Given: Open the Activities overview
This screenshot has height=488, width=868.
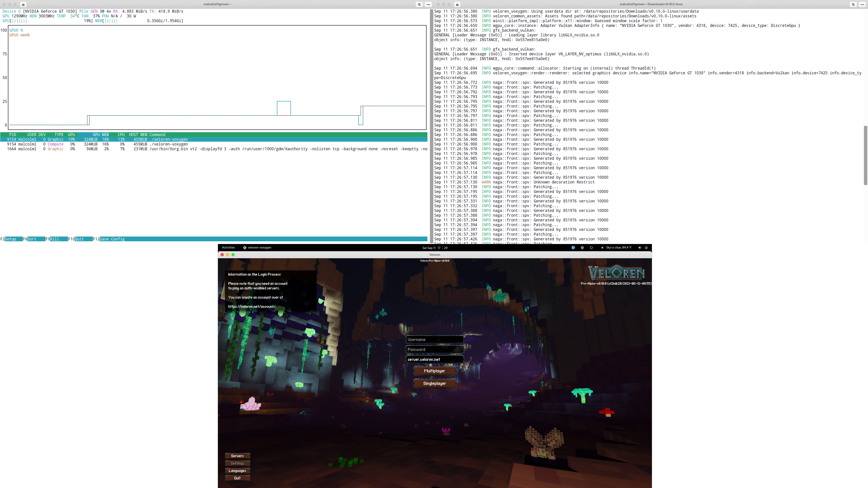Looking at the screenshot, I should (x=228, y=248).
